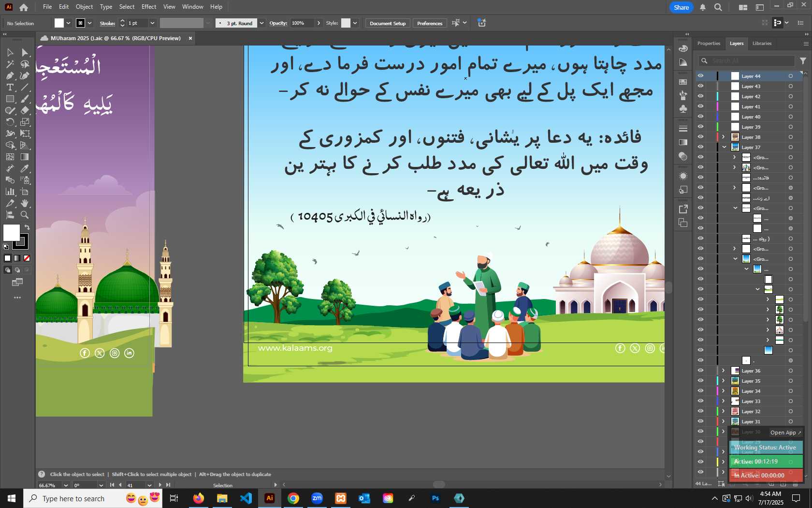Open the Effect menu
Screen dimensions: 812x508
coord(149,7)
